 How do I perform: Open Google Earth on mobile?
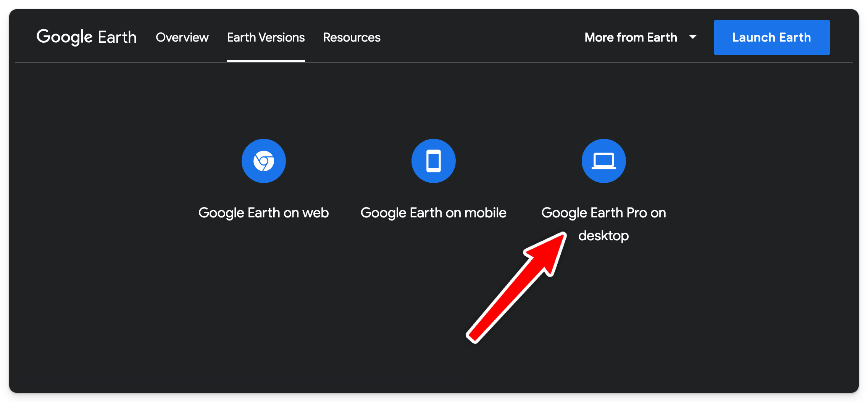click(433, 212)
